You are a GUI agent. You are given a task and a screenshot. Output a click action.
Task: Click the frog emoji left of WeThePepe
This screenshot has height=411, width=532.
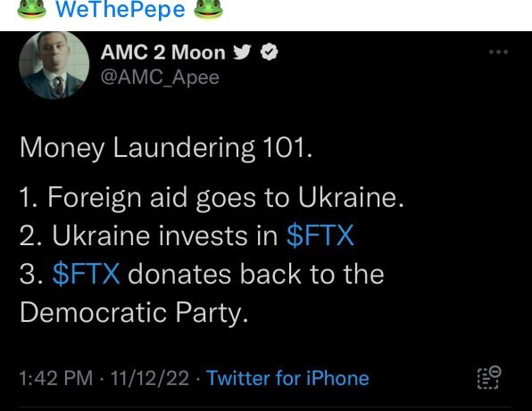(31, 9)
